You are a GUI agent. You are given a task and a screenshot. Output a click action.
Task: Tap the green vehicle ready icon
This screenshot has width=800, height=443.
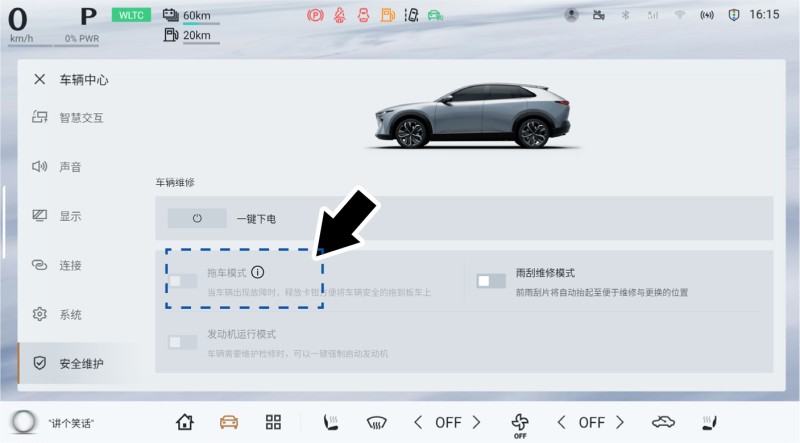click(x=435, y=15)
